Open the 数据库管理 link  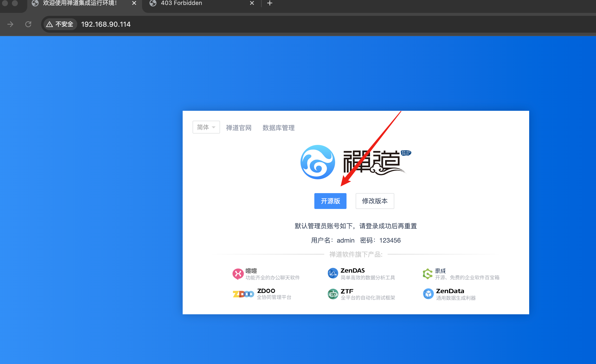coord(278,128)
